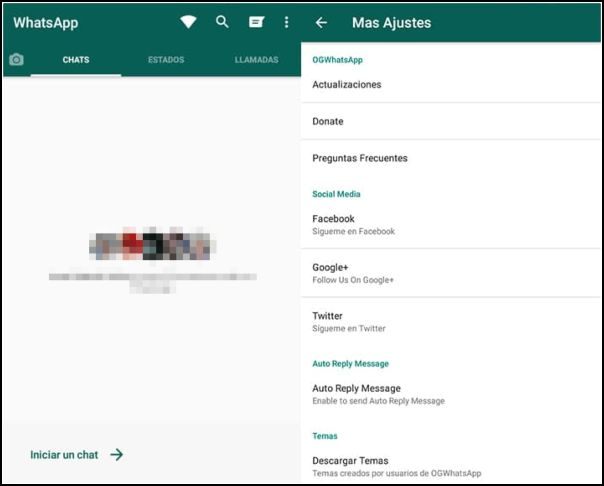
Task: Open the camera tab icon
Action: click(x=16, y=60)
